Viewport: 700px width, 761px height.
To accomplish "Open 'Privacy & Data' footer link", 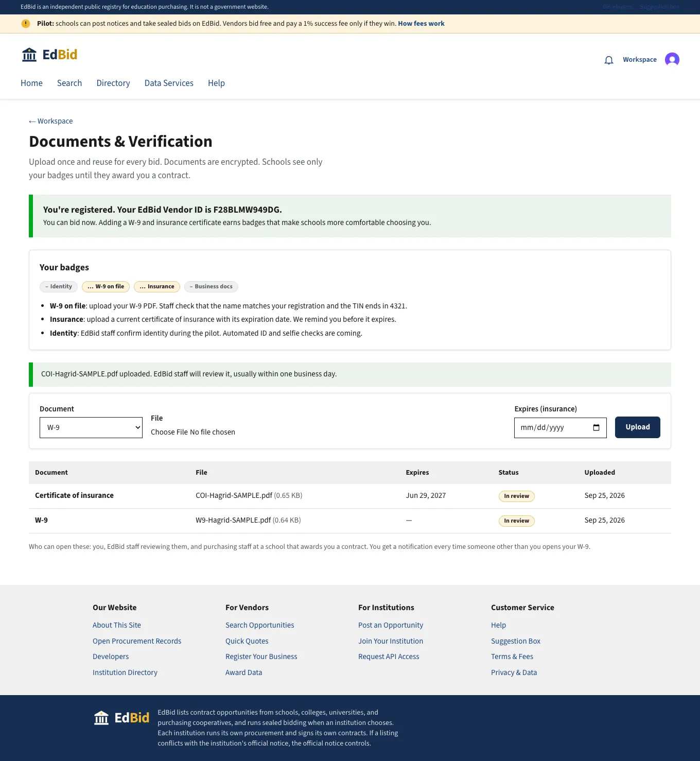I will (x=514, y=673).
